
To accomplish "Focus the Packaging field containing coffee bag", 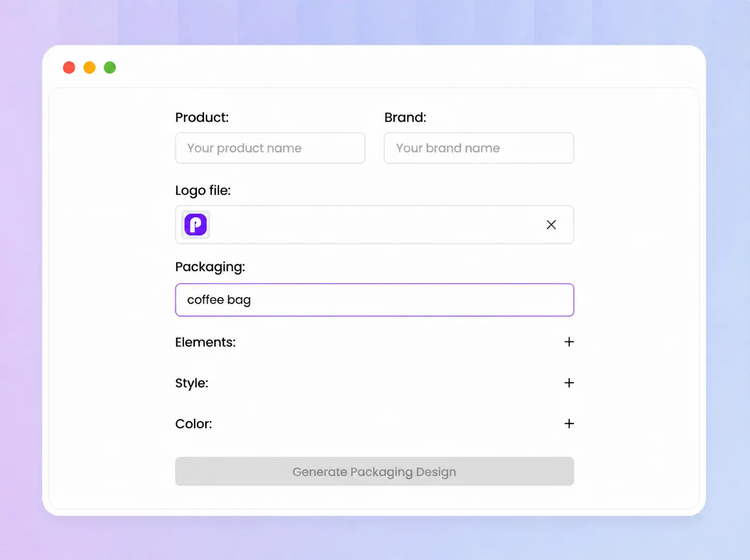I will (x=374, y=300).
